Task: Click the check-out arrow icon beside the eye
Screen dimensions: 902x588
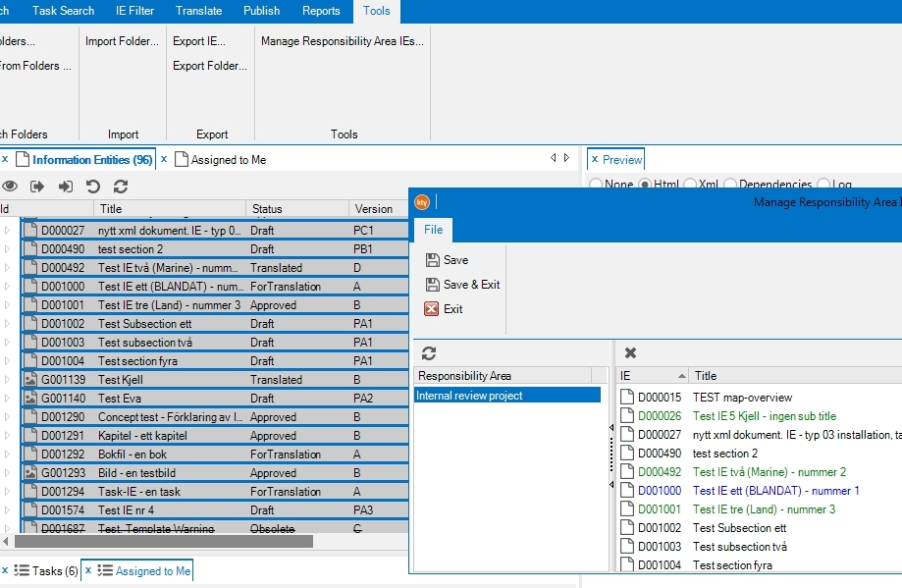Action: (x=37, y=186)
